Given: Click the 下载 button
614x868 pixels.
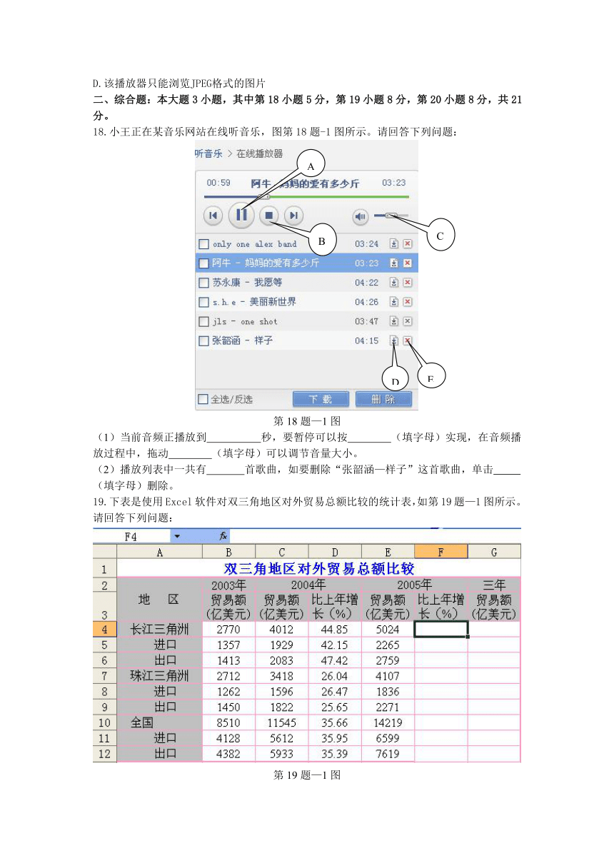Looking at the screenshot, I should (x=321, y=399).
